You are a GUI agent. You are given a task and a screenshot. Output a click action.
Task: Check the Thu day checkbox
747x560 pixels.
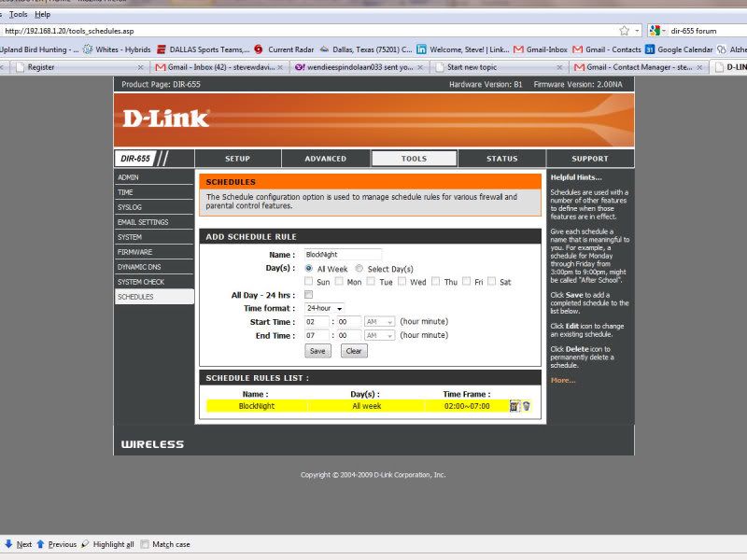(x=435, y=282)
